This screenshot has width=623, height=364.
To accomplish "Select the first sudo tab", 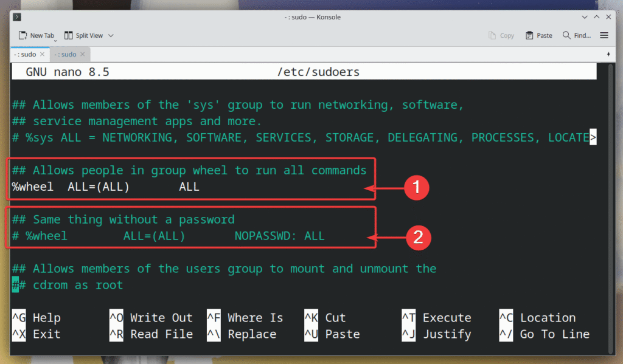I will [24, 55].
